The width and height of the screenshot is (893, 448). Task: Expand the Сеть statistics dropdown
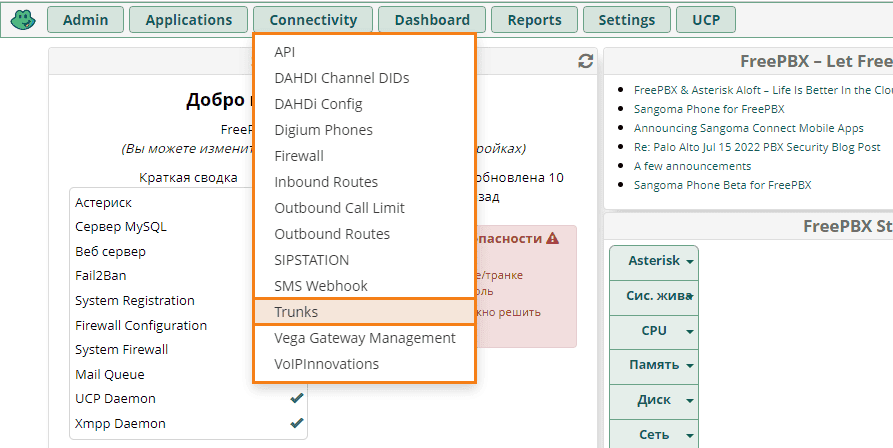(654, 435)
